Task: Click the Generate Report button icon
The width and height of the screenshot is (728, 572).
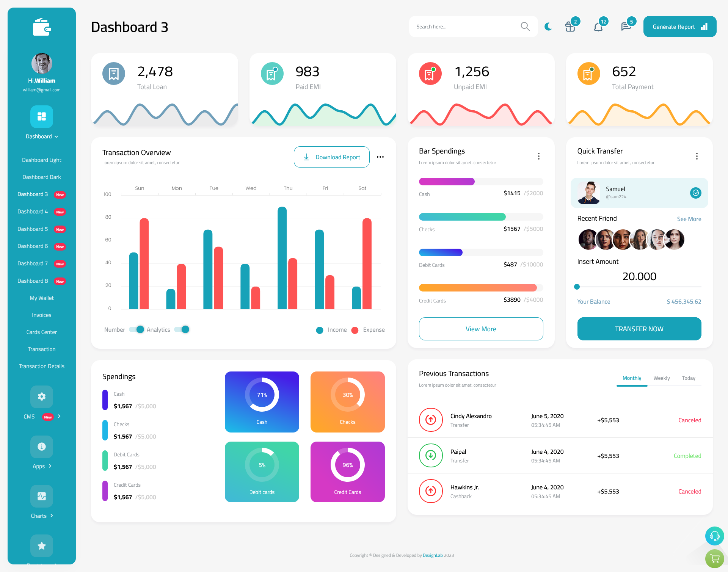Action: tap(704, 27)
